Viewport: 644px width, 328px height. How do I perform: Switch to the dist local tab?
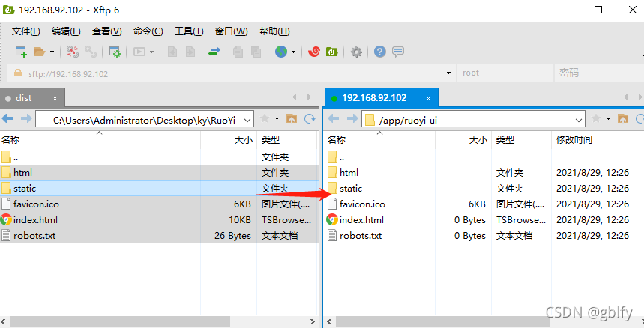tap(31, 98)
